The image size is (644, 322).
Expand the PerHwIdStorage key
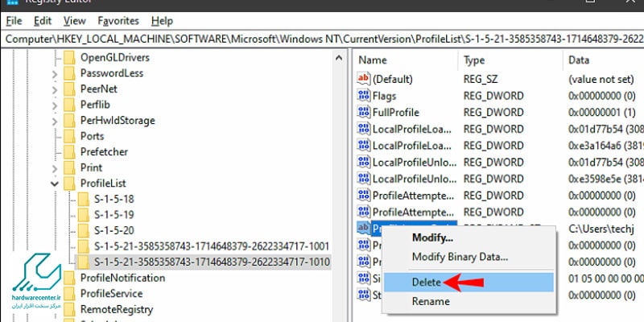point(55,121)
